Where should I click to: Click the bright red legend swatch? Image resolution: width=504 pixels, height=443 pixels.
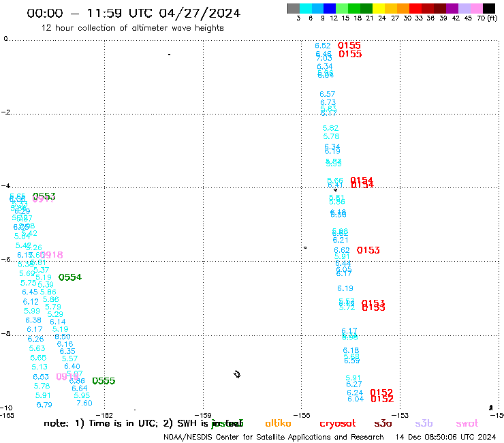415,8
